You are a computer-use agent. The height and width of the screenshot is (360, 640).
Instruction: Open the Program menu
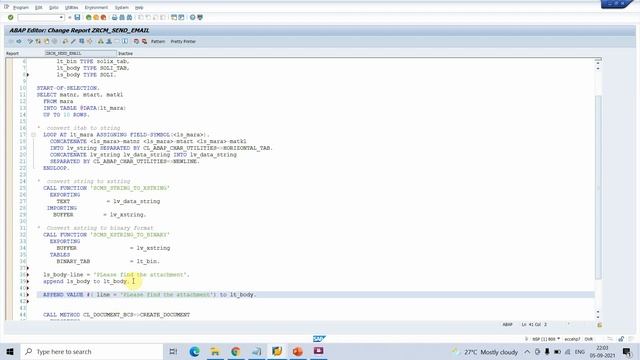(21, 7)
